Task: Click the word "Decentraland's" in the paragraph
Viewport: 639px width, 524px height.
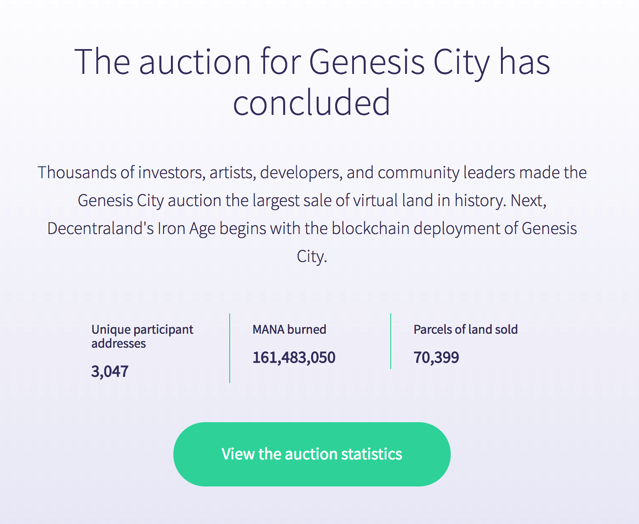Action: [100, 228]
